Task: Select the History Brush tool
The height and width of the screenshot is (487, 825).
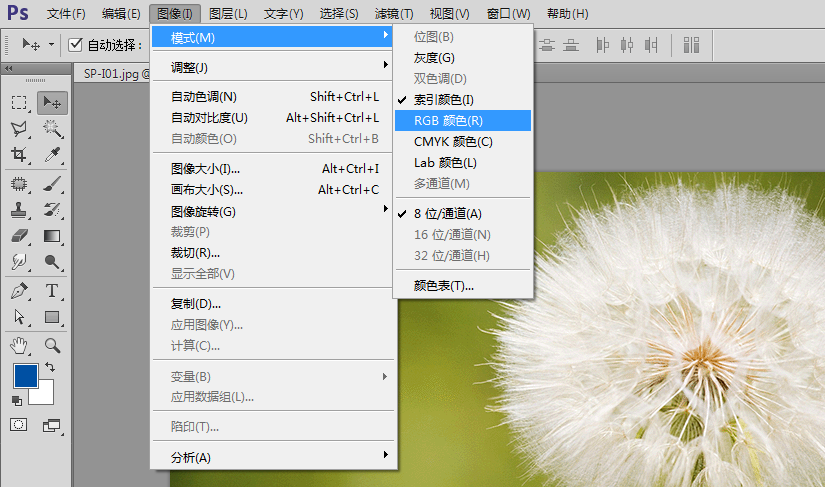Action: [52, 210]
